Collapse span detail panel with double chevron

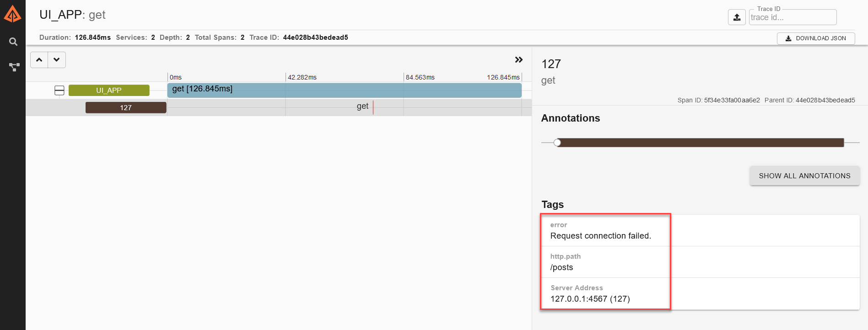click(518, 60)
